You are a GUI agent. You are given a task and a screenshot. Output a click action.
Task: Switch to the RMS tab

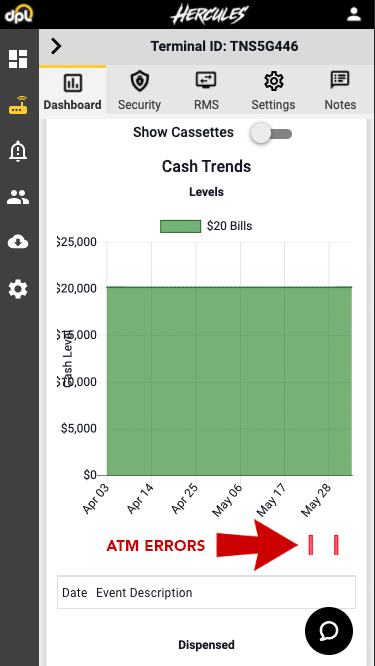(x=206, y=90)
